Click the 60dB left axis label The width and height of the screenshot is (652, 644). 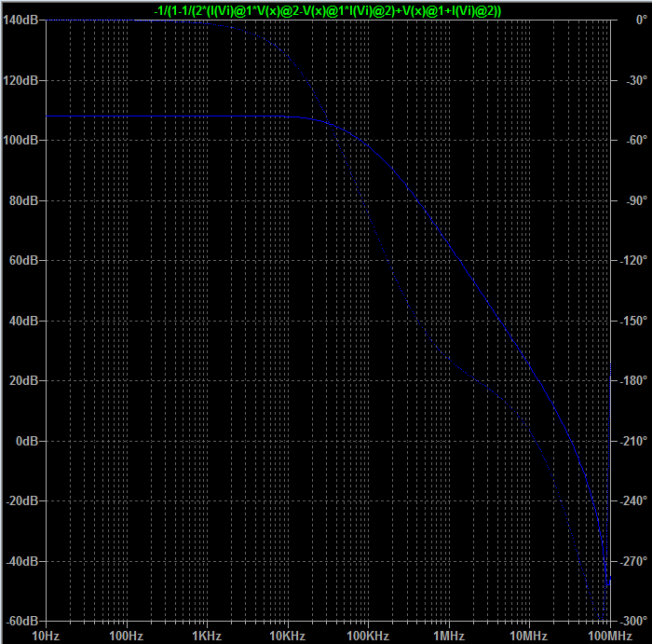click(23, 260)
